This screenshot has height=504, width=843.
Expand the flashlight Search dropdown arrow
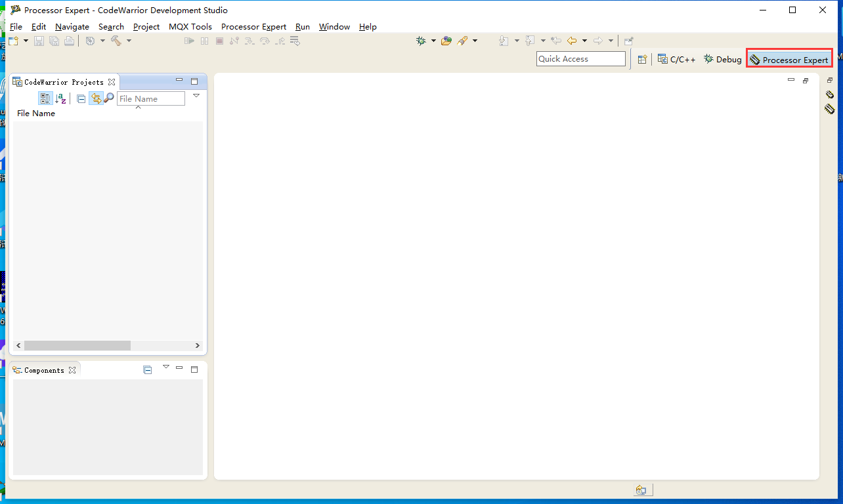coord(475,41)
